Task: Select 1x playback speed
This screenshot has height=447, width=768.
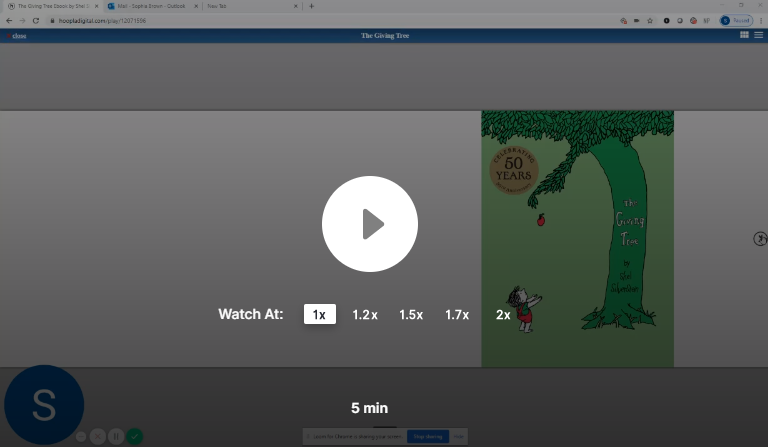Action: click(x=319, y=314)
